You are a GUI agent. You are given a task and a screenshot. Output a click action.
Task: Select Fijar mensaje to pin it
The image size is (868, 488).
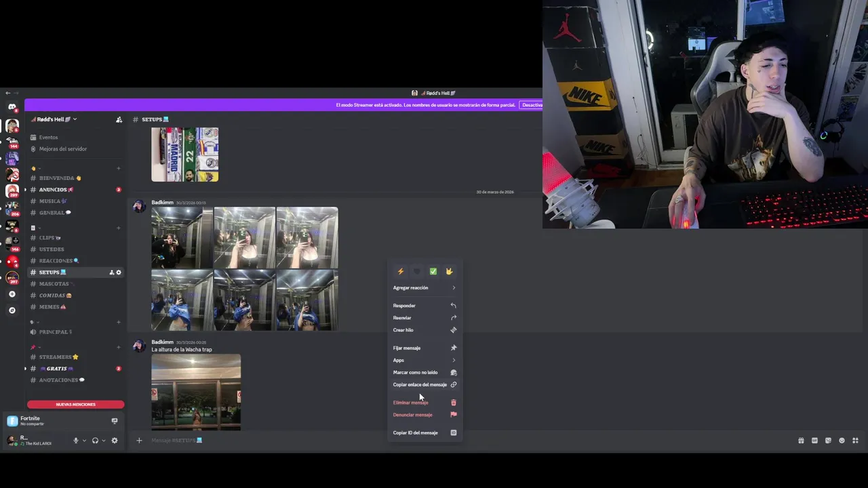(425, 348)
